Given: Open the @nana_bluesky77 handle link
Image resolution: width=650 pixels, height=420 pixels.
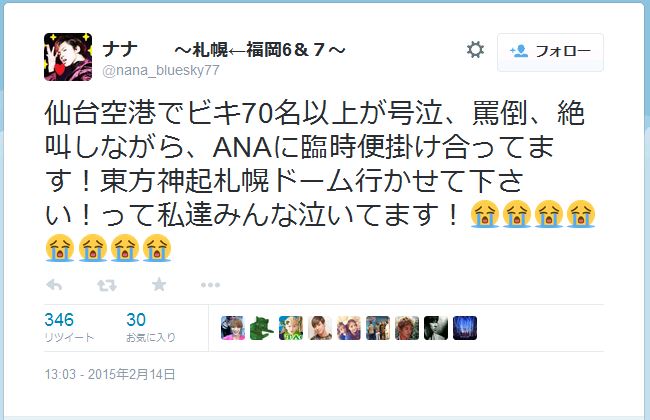Looking at the screenshot, I should click(x=160, y=70).
